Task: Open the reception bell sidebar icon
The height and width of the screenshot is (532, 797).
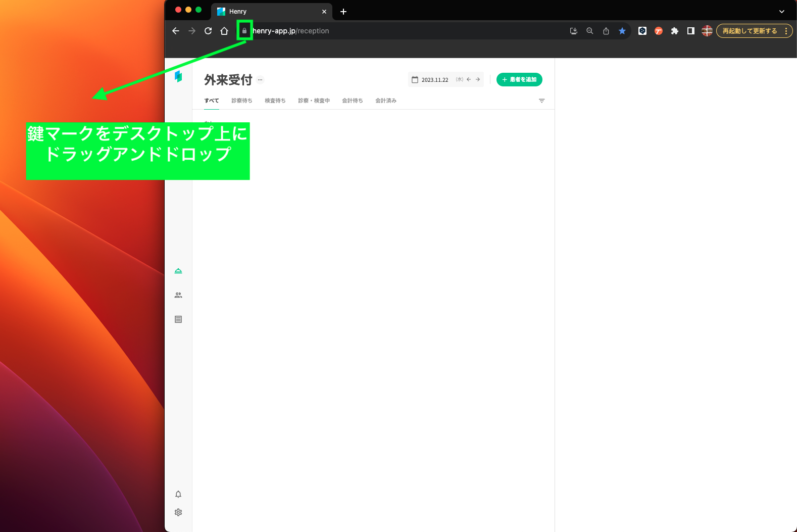Action: pos(178,271)
